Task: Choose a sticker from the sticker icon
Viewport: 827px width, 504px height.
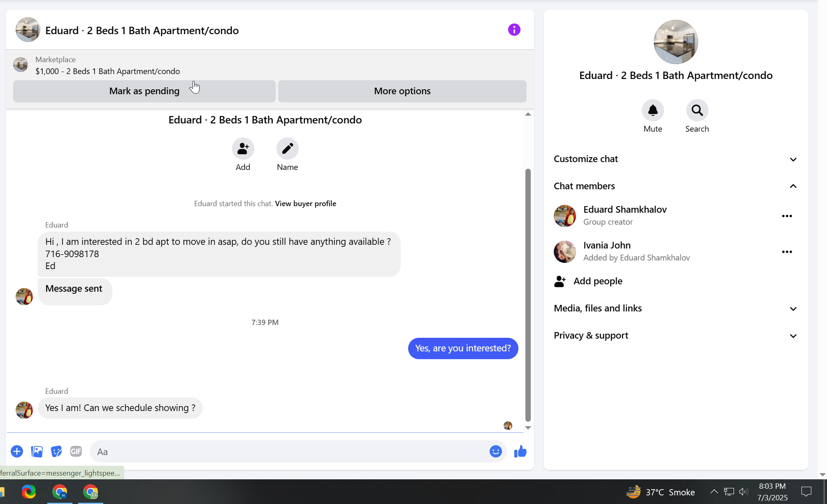Action: (56, 451)
